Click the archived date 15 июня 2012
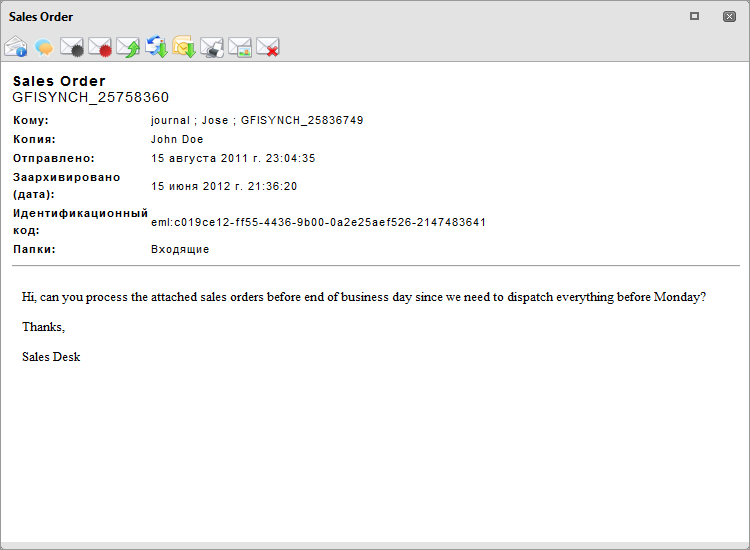 click(224, 186)
